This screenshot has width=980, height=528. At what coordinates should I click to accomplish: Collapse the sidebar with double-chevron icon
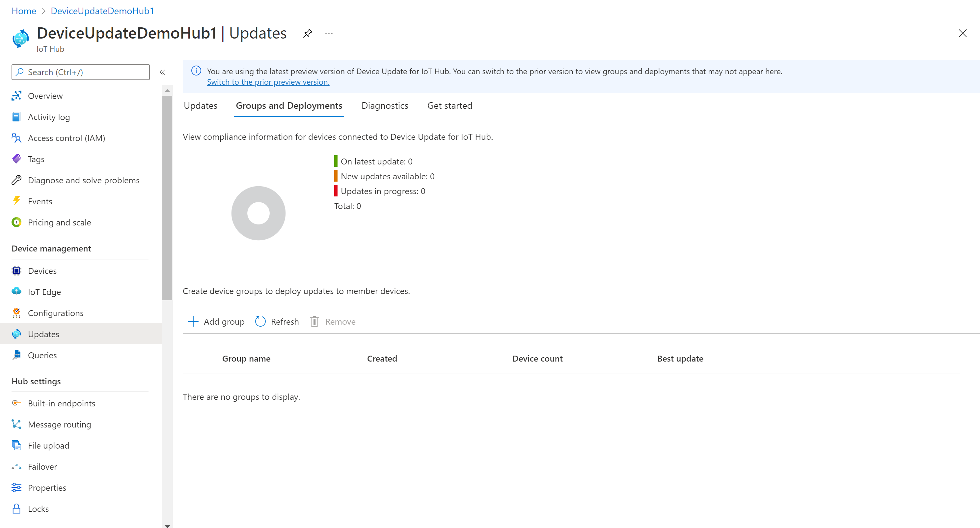pos(162,72)
